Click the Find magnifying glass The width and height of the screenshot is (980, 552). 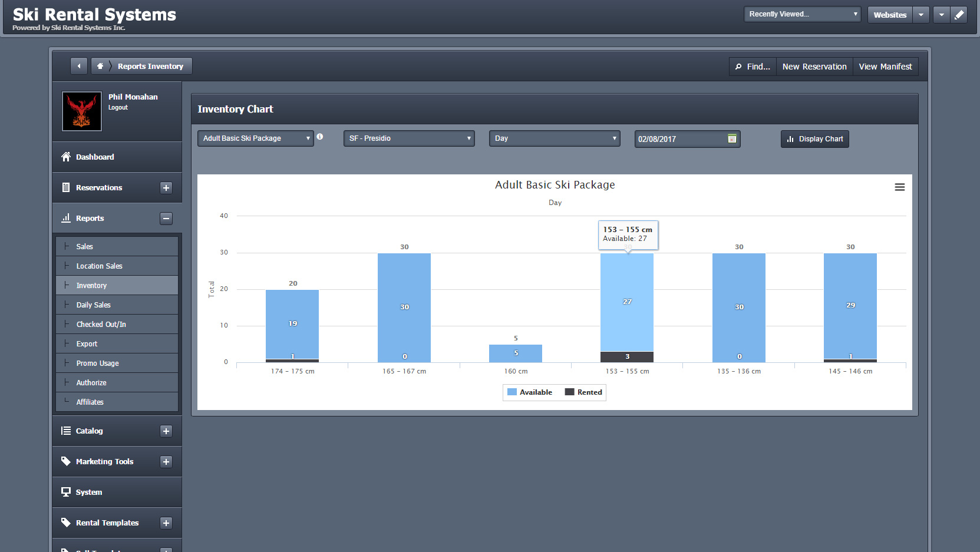pyautogui.click(x=739, y=66)
